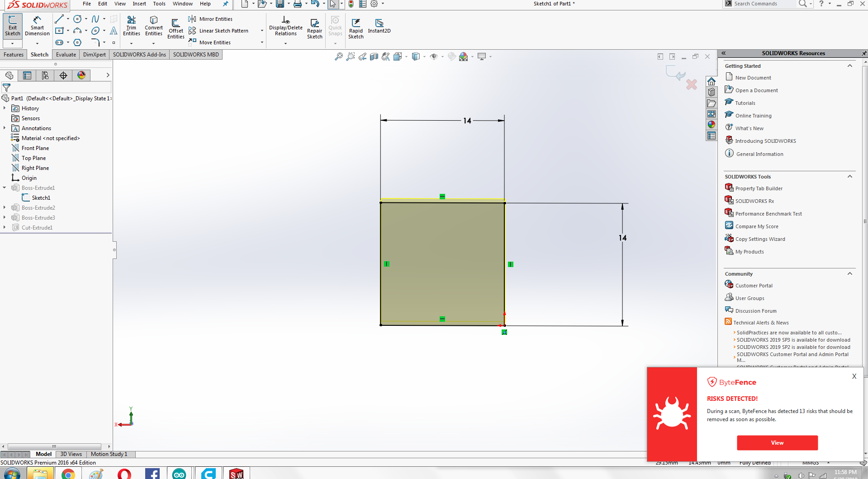Switch to the Motion Study 1 tab
The width and height of the screenshot is (868, 479).
109,454
